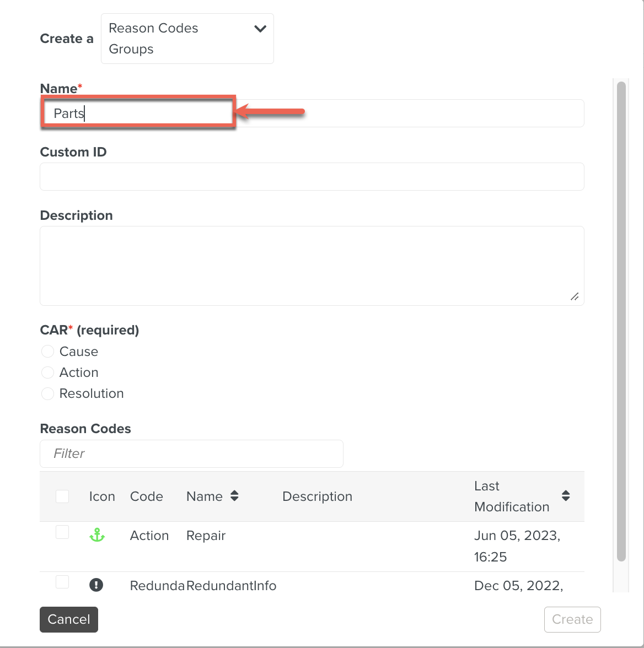This screenshot has height=648, width=644.
Task: Click the Description textarea resize handle
Action: click(575, 296)
